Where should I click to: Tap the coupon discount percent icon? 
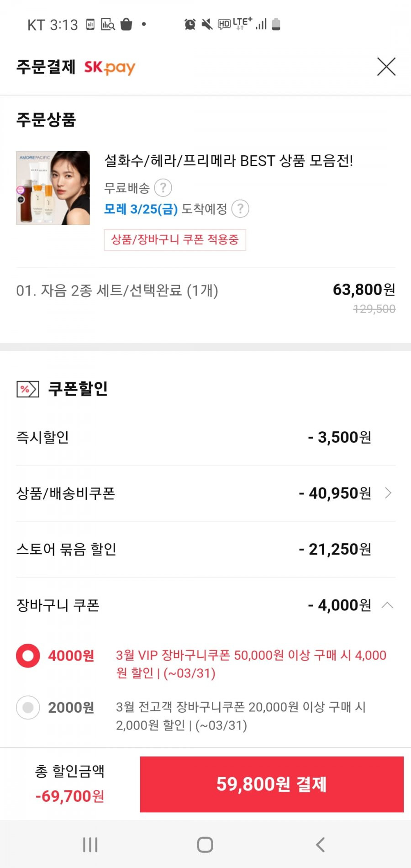click(28, 389)
